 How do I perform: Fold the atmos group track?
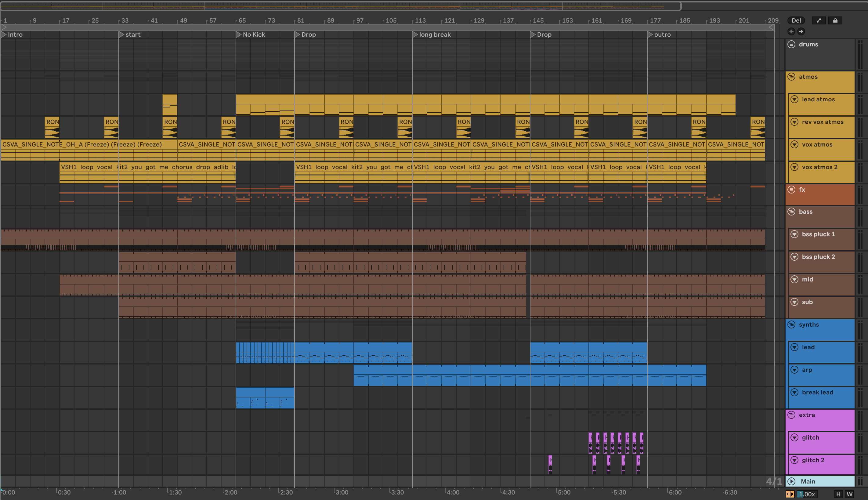click(791, 77)
